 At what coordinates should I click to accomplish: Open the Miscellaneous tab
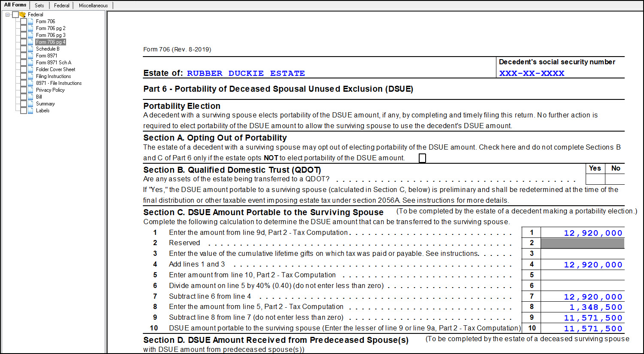93,6
